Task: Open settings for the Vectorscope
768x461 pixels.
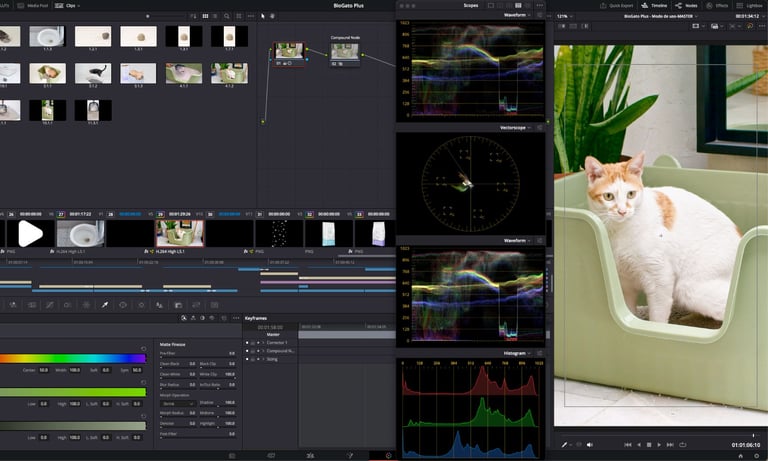Action: [x=539, y=128]
